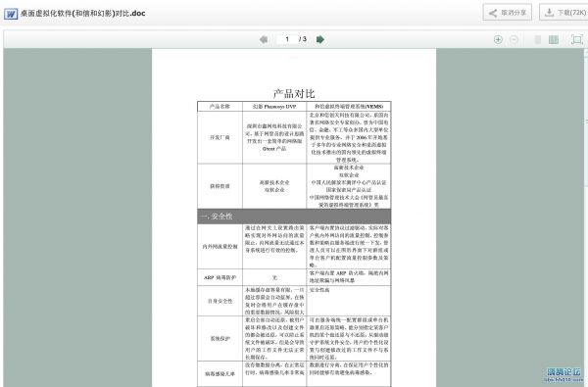Open the forum watermark logo at bottom right
588x387 pixels.
click(x=563, y=374)
